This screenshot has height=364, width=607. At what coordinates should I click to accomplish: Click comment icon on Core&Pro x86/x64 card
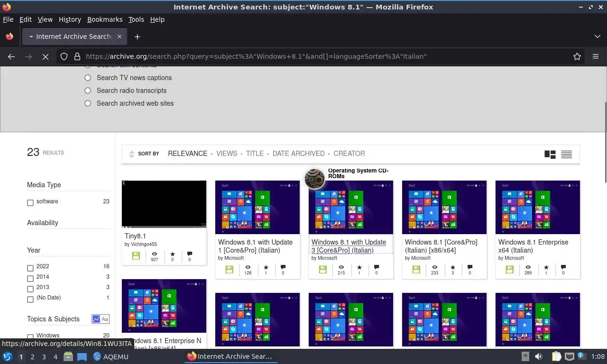coord(470,267)
